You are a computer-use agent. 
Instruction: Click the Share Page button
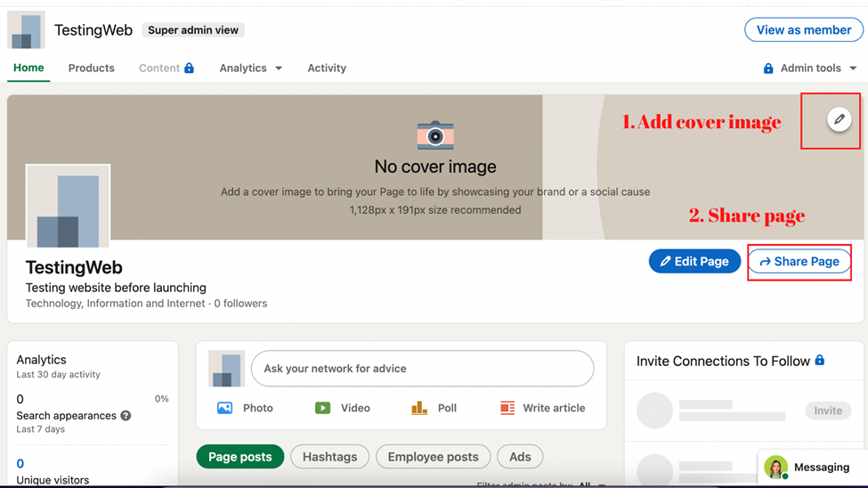[799, 262]
